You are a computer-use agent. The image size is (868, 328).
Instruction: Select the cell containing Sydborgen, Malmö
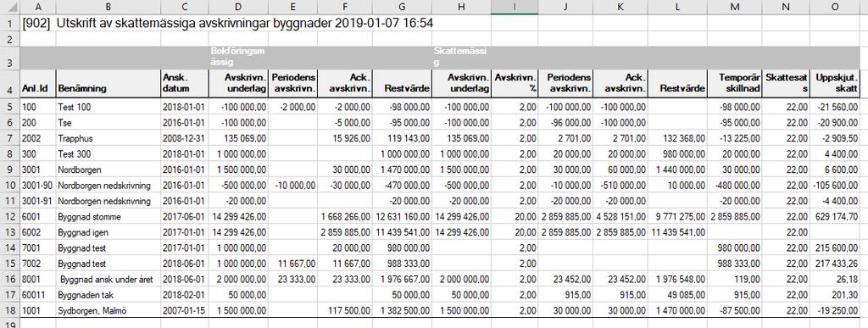(x=108, y=310)
